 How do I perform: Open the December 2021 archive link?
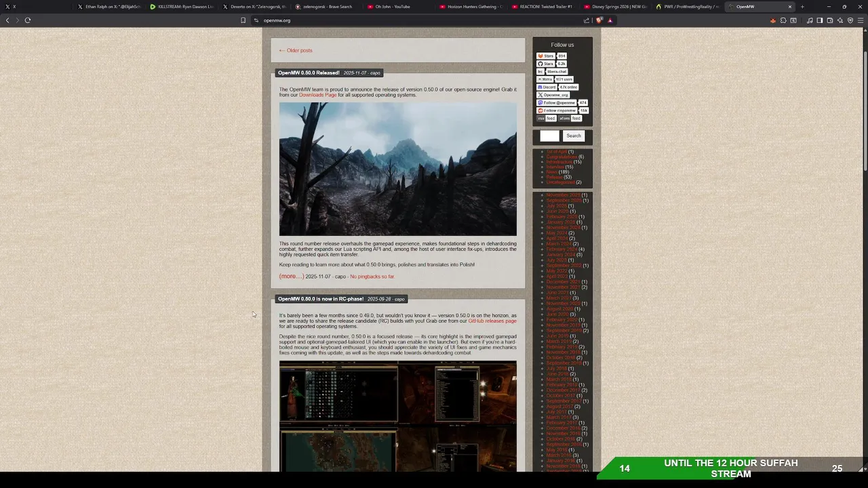click(563, 282)
